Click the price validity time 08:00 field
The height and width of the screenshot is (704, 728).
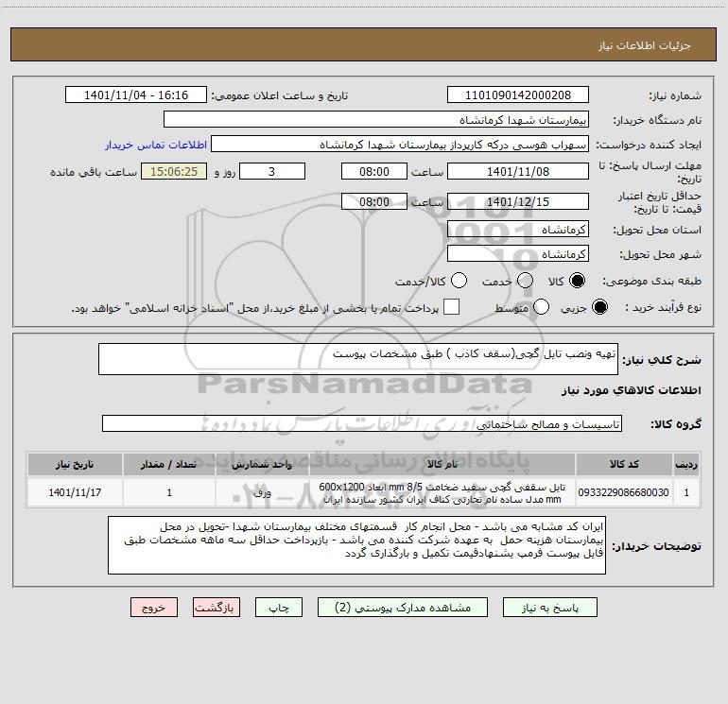coord(374,202)
